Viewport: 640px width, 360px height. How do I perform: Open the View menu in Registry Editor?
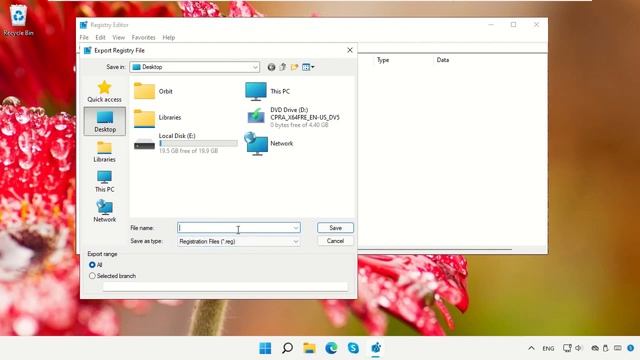[118, 38]
